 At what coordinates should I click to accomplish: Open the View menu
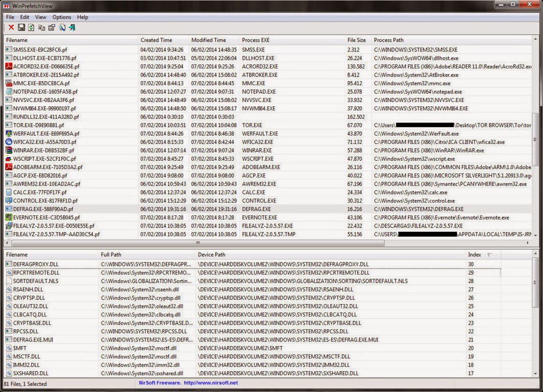click(x=40, y=17)
